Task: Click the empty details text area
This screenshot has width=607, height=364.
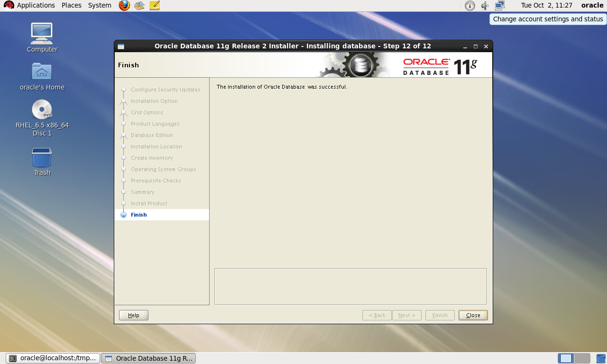Action: [350, 286]
